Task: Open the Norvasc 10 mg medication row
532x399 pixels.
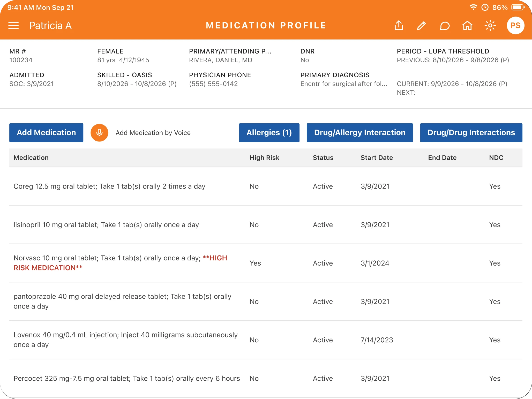Action: pyautogui.click(x=266, y=263)
